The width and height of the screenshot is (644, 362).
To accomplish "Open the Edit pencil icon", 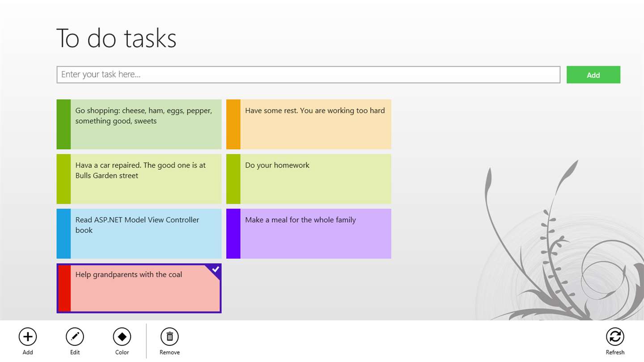I will coord(75,337).
